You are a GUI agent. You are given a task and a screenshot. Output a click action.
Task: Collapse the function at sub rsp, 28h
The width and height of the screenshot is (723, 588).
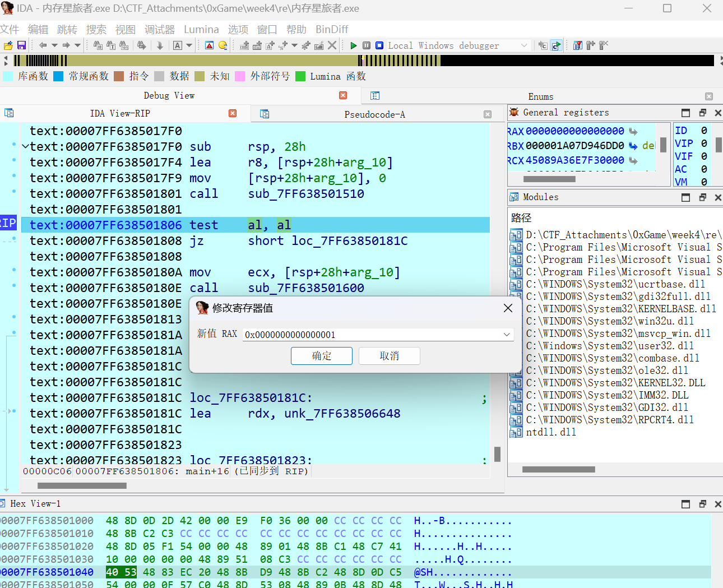25,147
